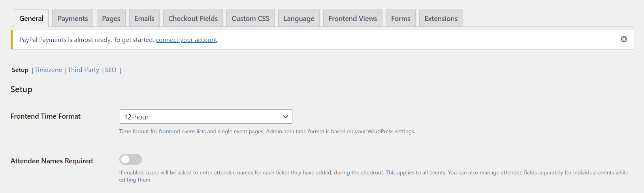Viewport: 644px width, 193px height.
Task: Jump to the Timezone section link
Action: coord(48,70)
